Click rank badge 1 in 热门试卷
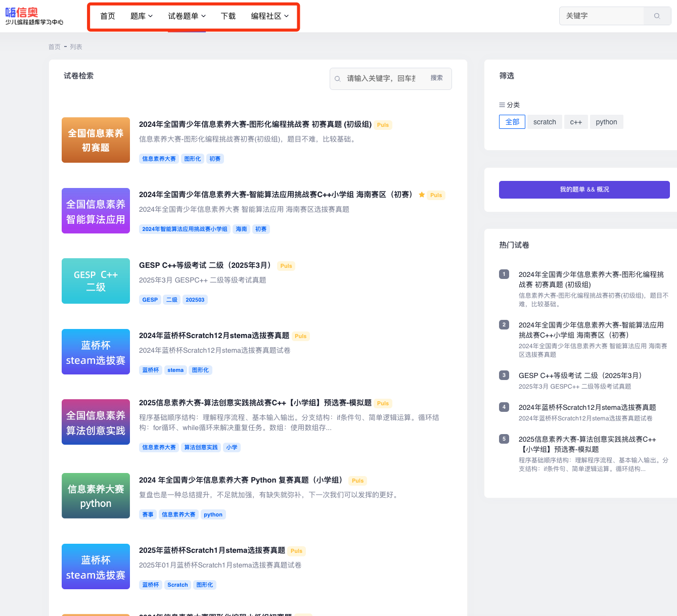This screenshot has width=677, height=616. tap(504, 274)
